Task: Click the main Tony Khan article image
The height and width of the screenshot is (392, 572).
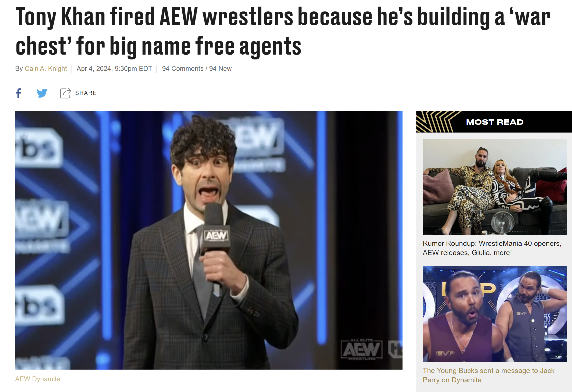Action: tap(209, 240)
